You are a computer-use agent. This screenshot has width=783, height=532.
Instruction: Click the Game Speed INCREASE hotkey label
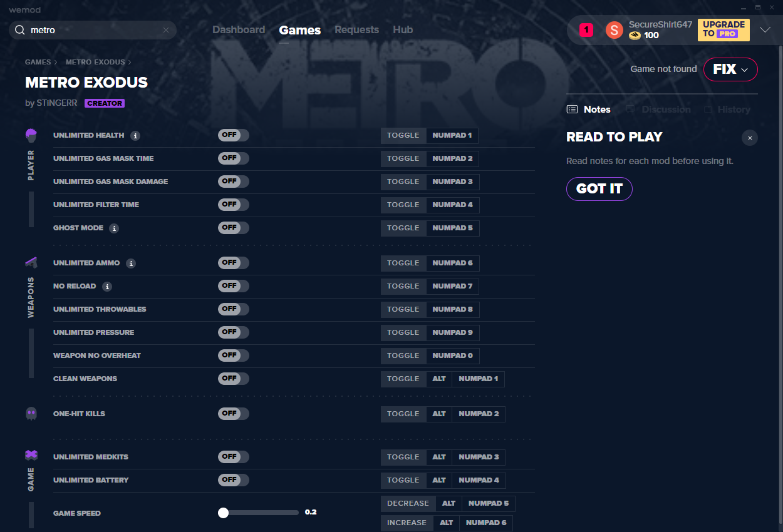click(407, 523)
